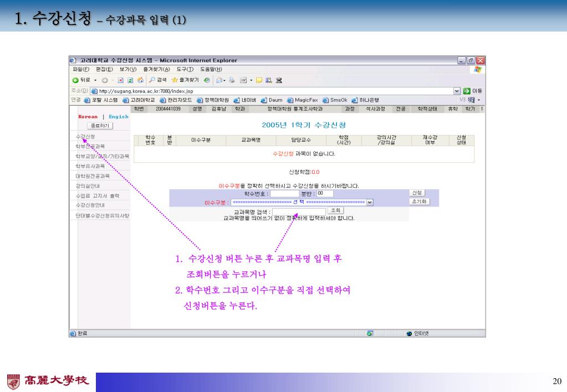This screenshot has height=392, width=567.
Task: Open the 고려대학교 link bookmark
Action: click(x=139, y=100)
